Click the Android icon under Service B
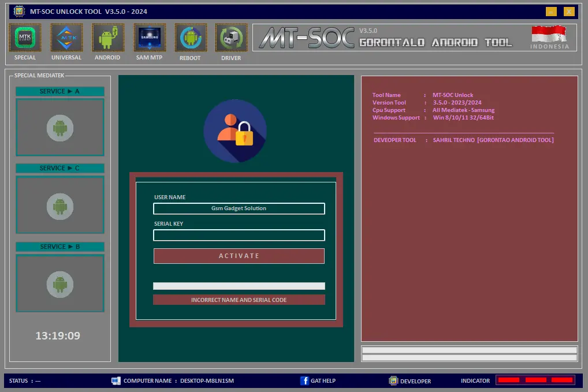Viewport: 588px width, 392px height. [x=60, y=285]
